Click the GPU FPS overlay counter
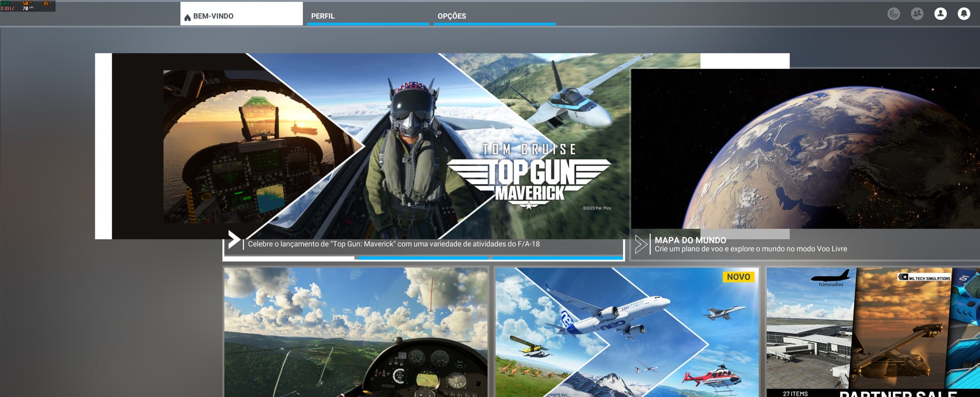Viewport: 980px width, 397px height. click(28, 6)
